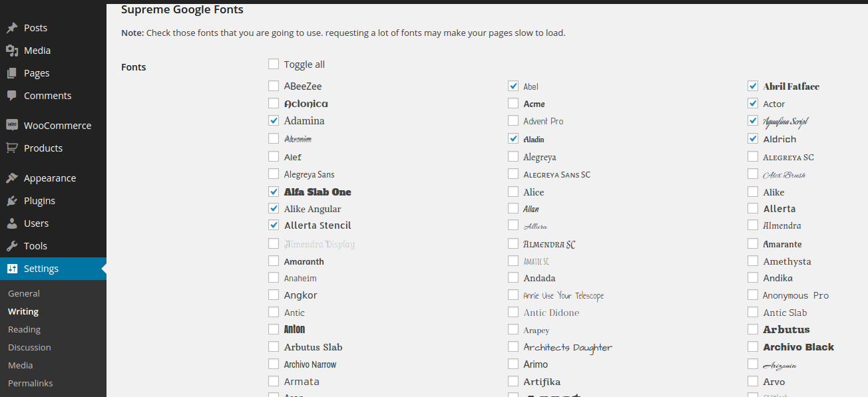The width and height of the screenshot is (868, 397).
Task: Open the Media icon in sidebar
Action: pos(12,51)
